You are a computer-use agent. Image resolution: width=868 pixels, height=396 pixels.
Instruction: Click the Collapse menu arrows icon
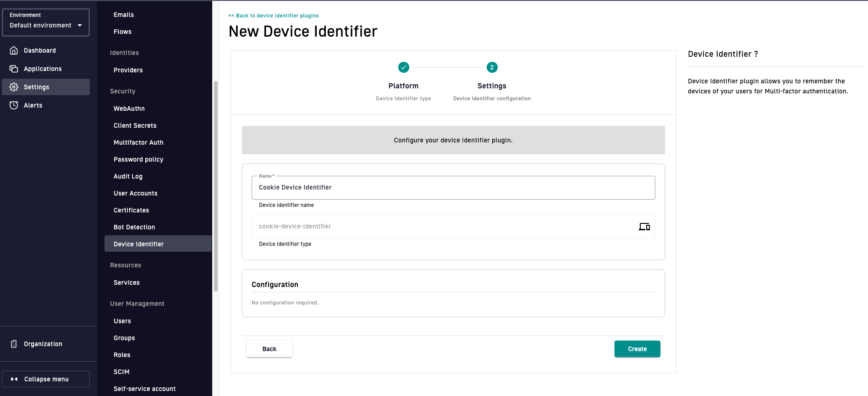tap(14, 379)
